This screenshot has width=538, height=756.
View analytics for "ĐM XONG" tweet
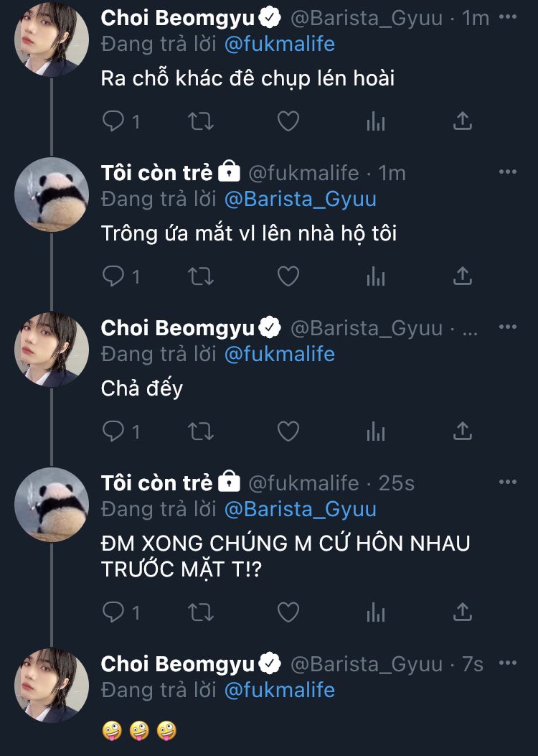(376, 612)
